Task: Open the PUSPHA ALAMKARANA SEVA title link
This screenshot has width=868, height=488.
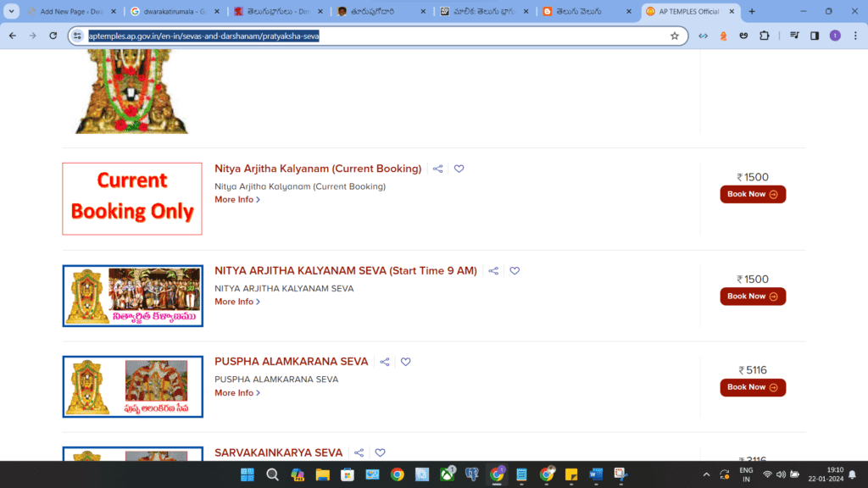Action: 292,362
